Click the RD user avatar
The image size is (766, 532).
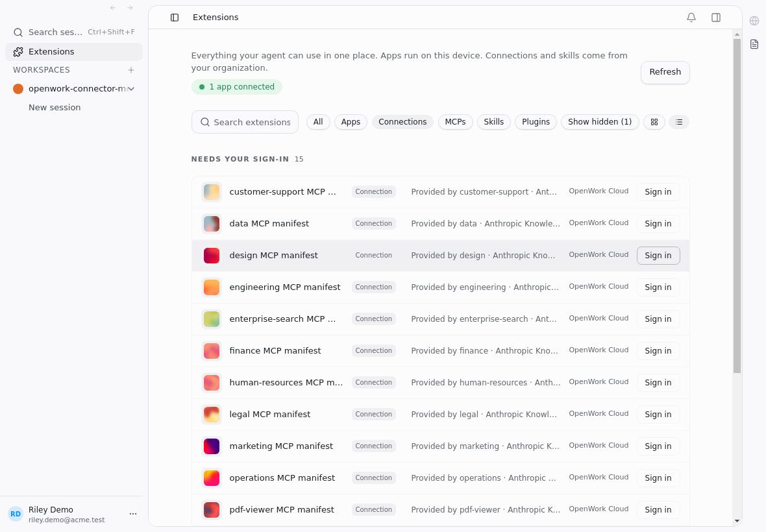coord(16,514)
